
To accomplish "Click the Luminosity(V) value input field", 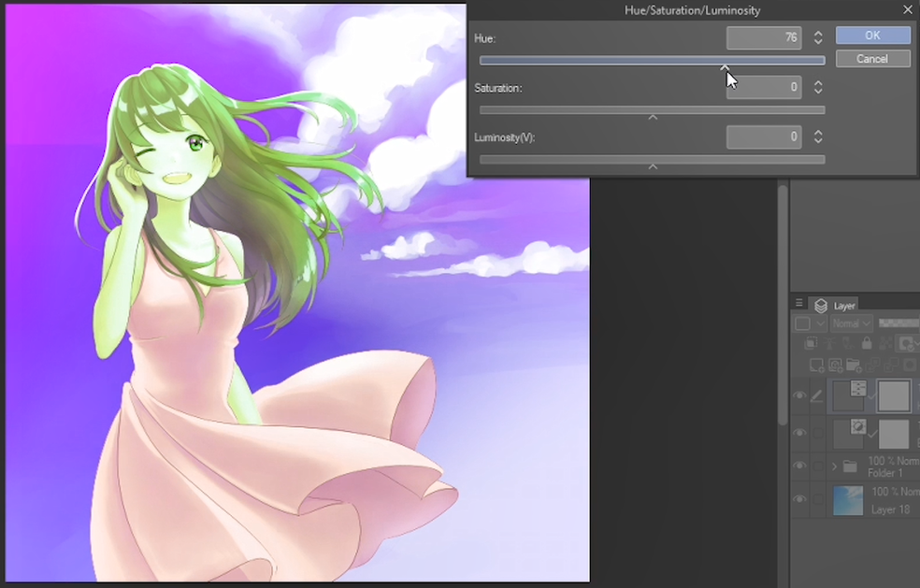I will point(763,136).
